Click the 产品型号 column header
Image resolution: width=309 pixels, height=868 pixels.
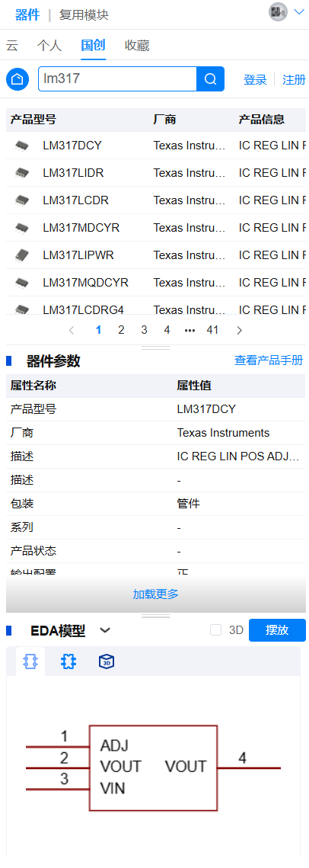pos(33,119)
